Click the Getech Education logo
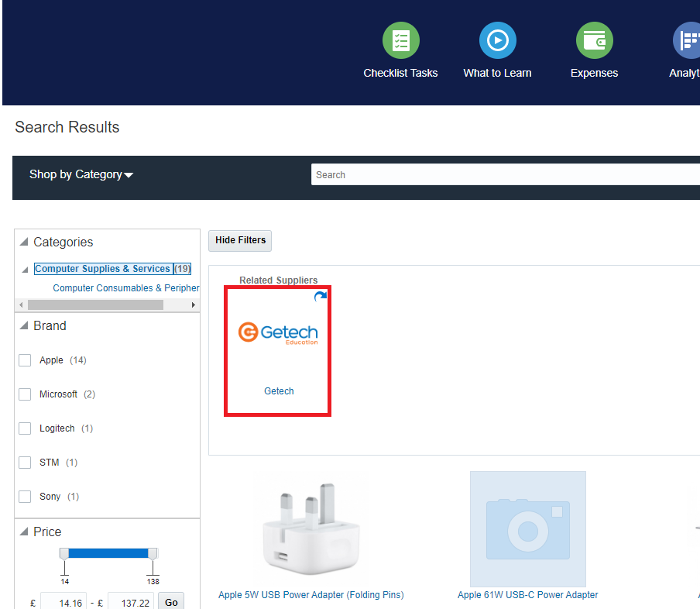This screenshot has height=609, width=700. (278, 333)
